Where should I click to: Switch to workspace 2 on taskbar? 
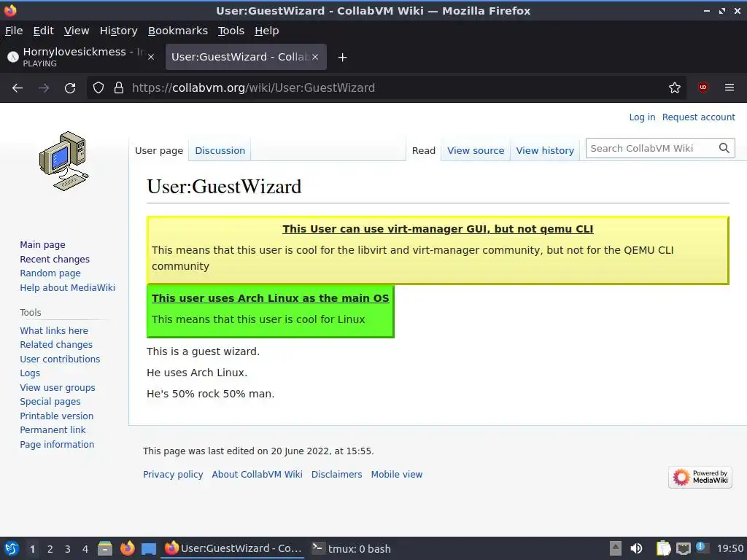click(50, 549)
